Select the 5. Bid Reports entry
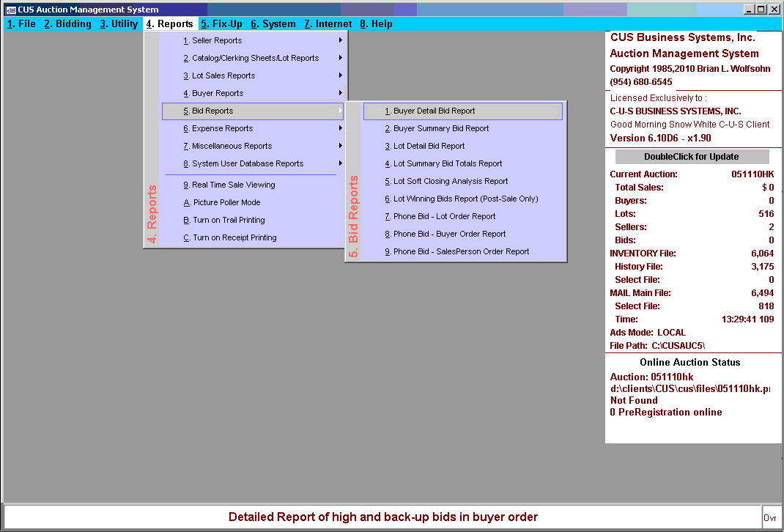The height and width of the screenshot is (532, 784). click(x=253, y=111)
